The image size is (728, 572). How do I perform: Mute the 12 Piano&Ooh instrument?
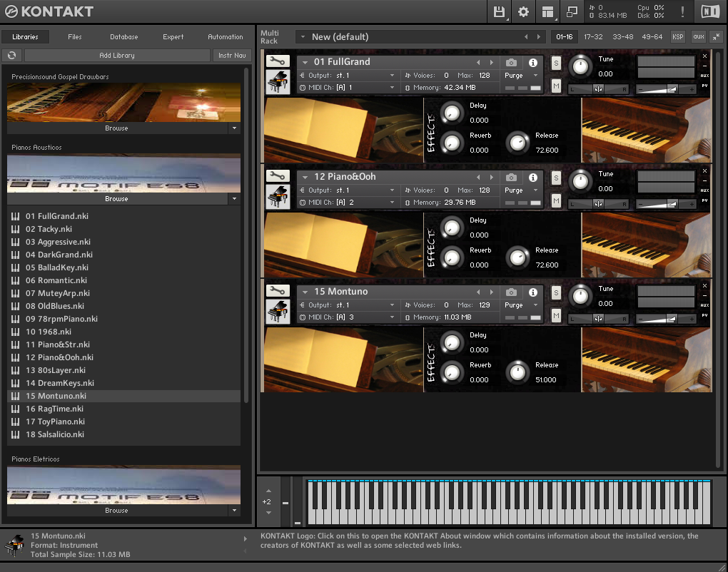[556, 201]
